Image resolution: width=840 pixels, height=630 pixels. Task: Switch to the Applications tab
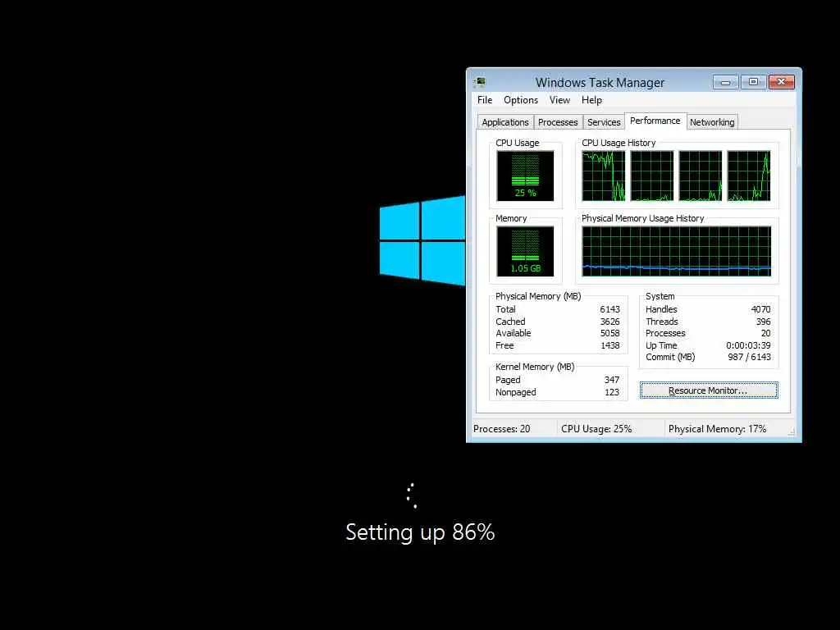point(505,122)
